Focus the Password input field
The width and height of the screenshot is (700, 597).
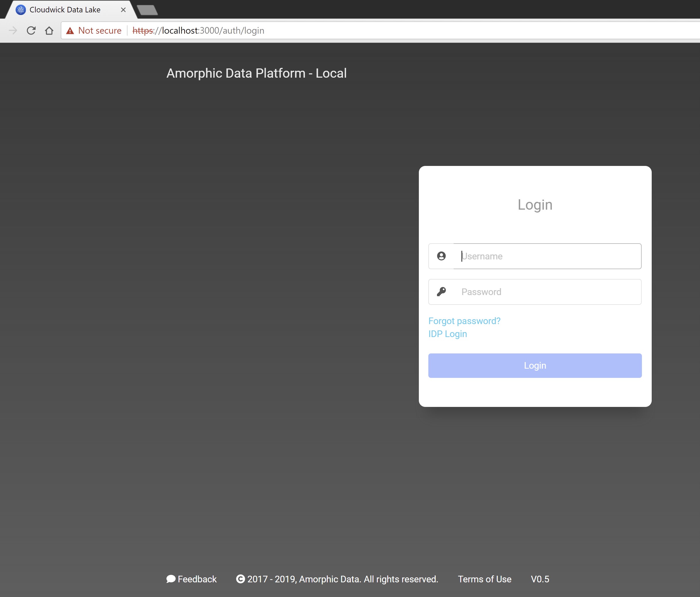pyautogui.click(x=547, y=292)
